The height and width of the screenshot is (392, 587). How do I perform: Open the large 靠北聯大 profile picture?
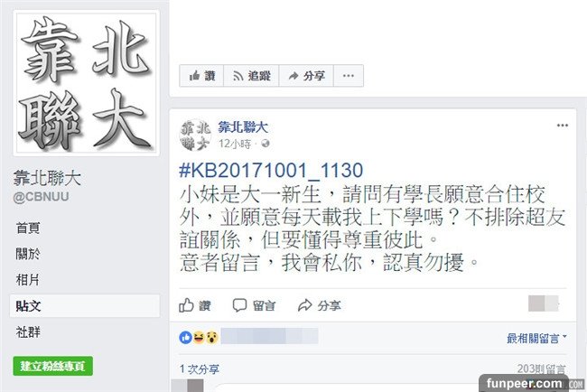click(x=87, y=83)
